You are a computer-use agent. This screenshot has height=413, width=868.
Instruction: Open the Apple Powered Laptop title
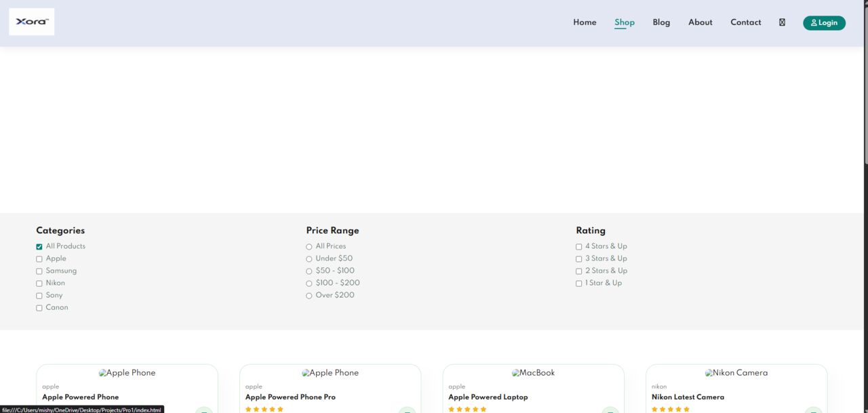(488, 397)
